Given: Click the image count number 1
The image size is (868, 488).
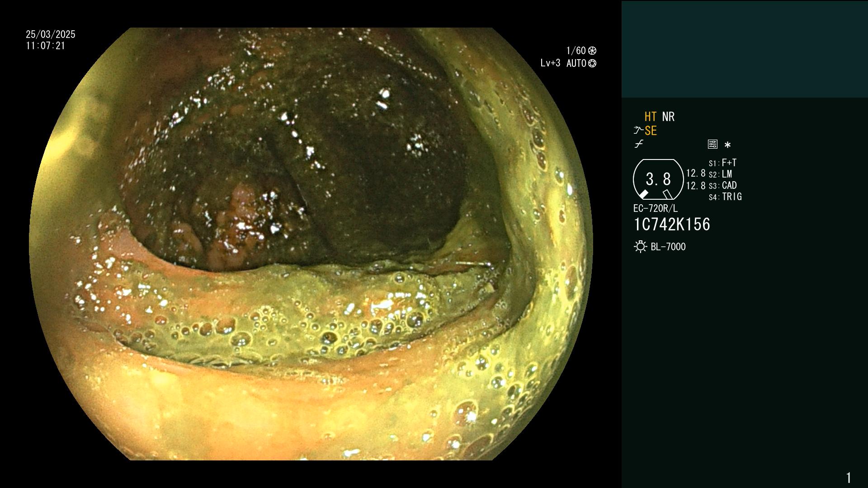Looking at the screenshot, I should (849, 478).
